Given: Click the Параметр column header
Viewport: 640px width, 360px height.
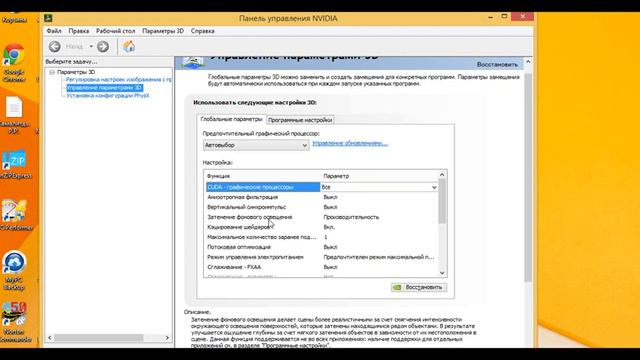Looking at the screenshot, I should tap(336, 176).
